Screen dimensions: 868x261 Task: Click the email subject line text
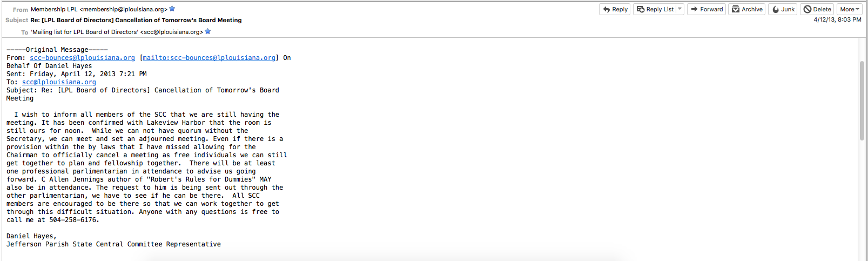[136, 20]
